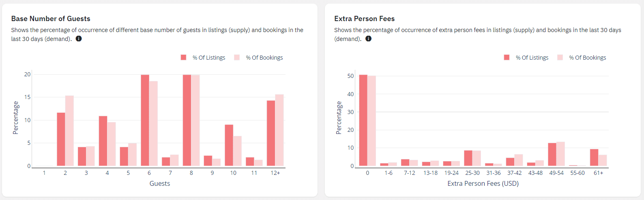The height and width of the screenshot is (200, 644).
Task: Click dark listings swatch in Guests chart legend
Action: (183, 58)
